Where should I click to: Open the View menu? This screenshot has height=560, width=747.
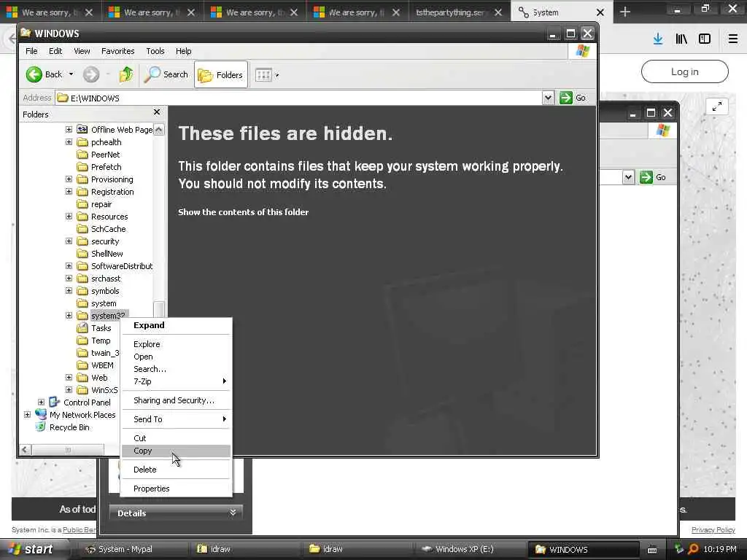(x=82, y=51)
